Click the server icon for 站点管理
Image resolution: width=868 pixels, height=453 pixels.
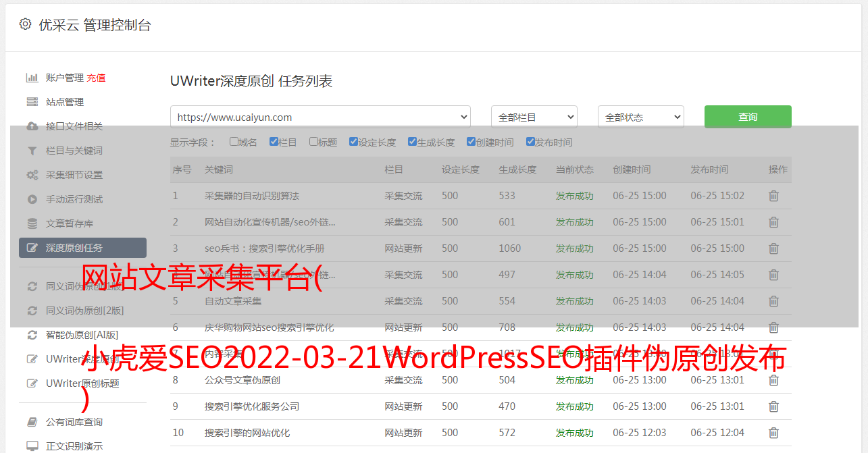pos(32,102)
